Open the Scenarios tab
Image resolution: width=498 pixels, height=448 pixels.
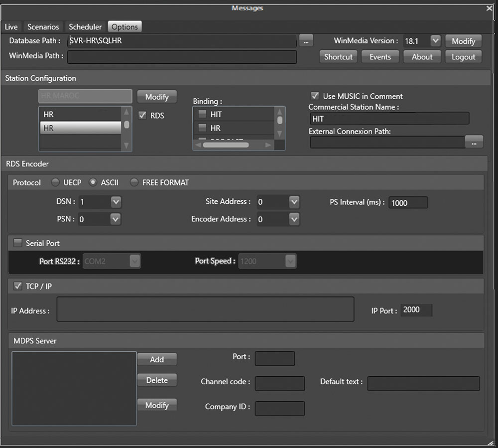(x=43, y=27)
